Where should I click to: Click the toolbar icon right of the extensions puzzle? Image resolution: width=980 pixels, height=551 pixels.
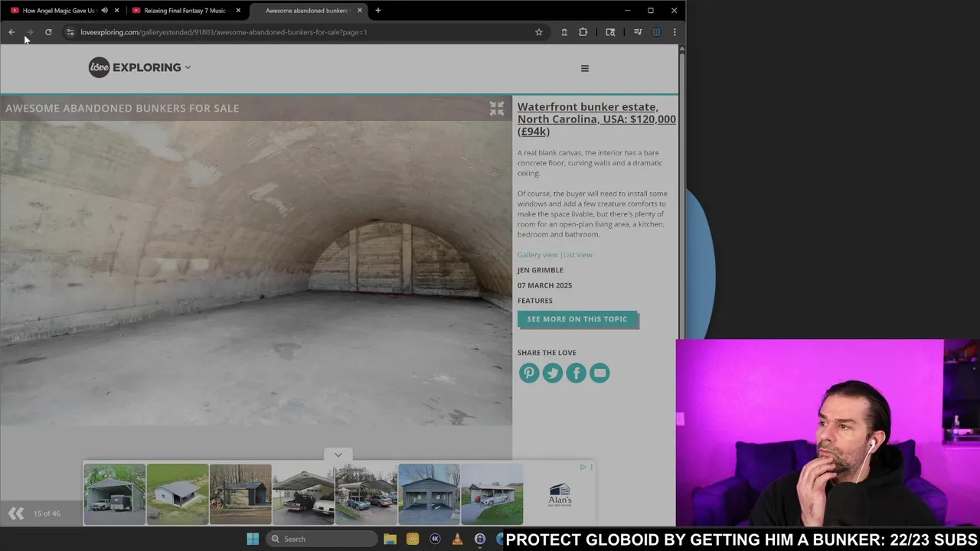click(x=610, y=32)
